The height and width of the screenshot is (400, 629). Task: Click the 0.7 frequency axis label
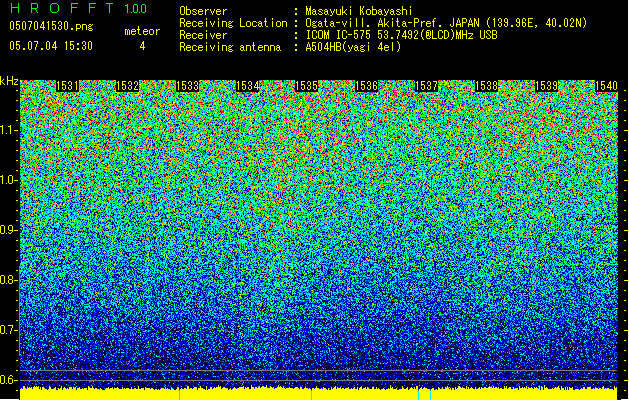click(9, 330)
